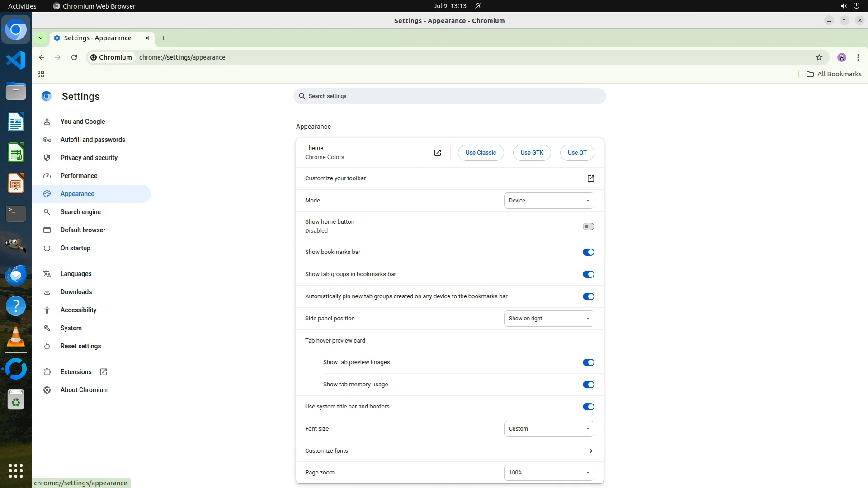
Task: Open the new tab plus button
Action: coord(164,38)
